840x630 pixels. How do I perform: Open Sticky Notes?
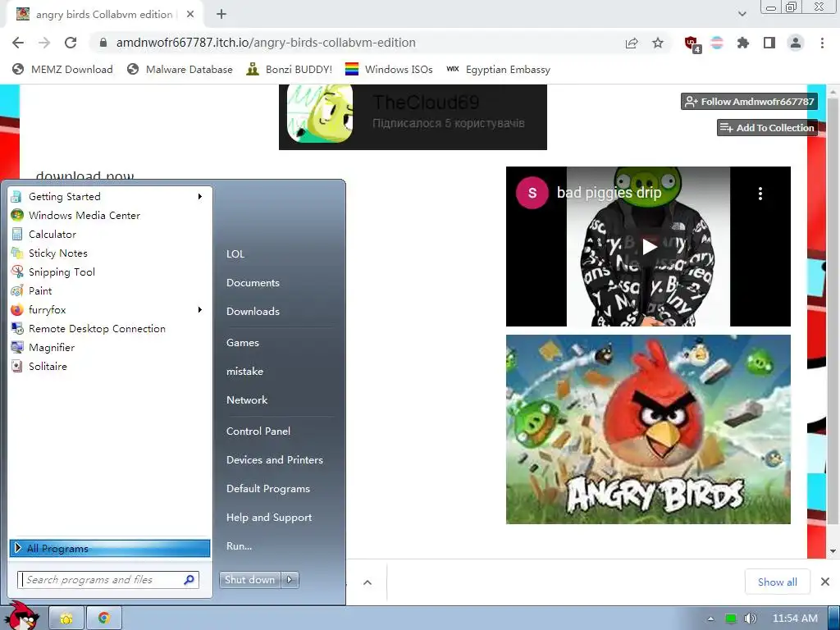[110, 253]
